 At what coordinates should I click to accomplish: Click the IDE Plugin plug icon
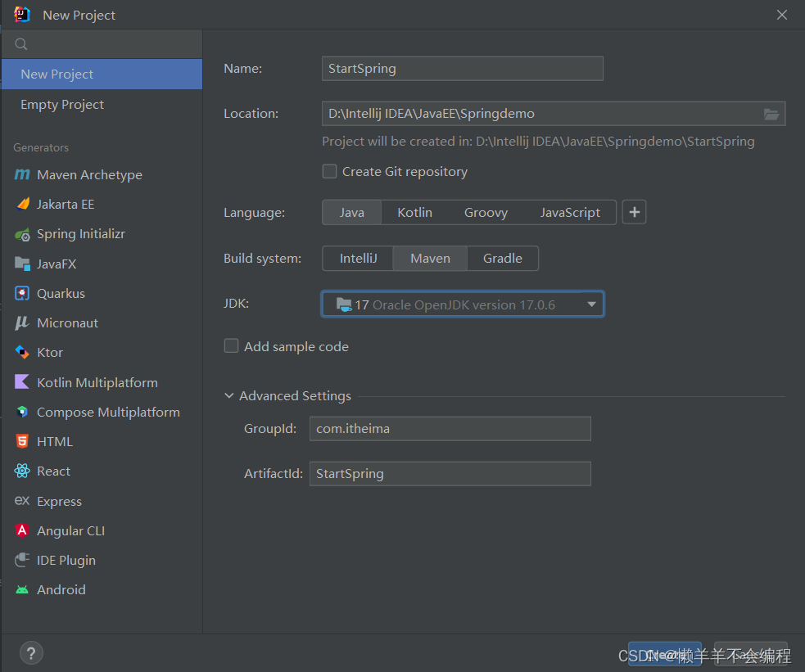(x=22, y=560)
